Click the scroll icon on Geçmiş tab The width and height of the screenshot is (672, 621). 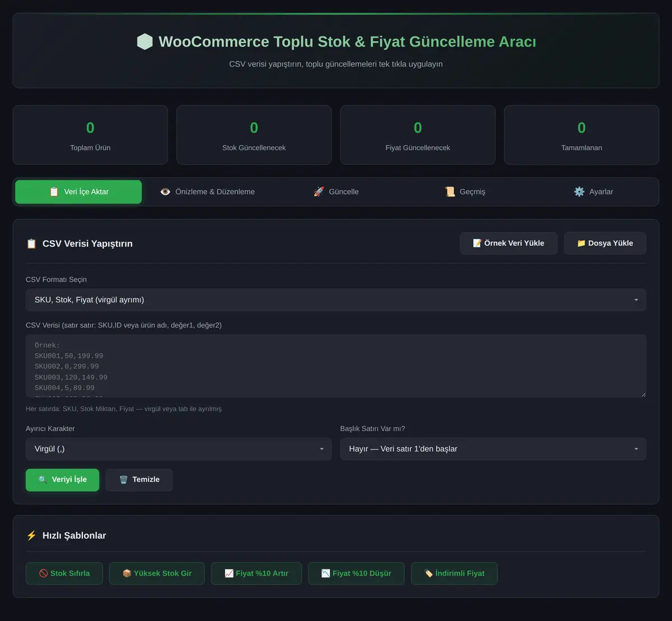pyautogui.click(x=450, y=192)
